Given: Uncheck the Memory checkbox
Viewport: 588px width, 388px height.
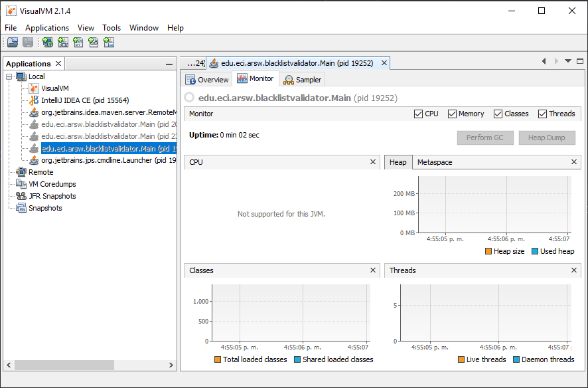Looking at the screenshot, I should click(x=452, y=114).
